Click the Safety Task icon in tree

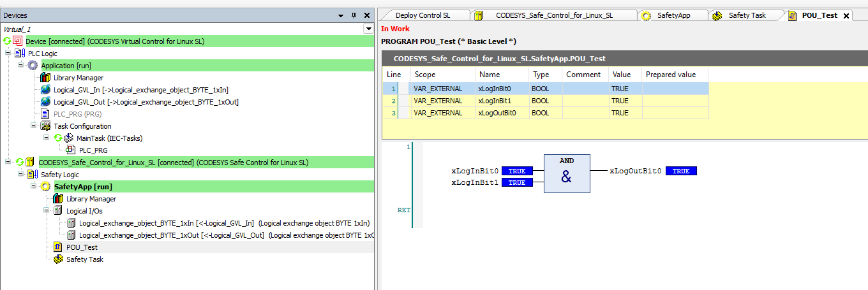coord(58,259)
